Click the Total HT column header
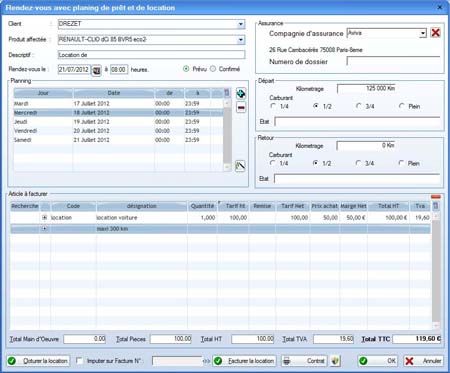Screen dimensions: 450x373 388,206
